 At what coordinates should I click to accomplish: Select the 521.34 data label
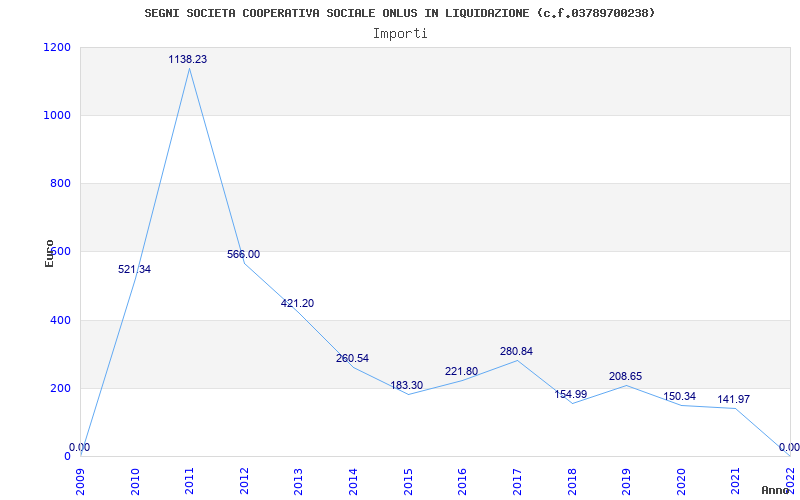tap(134, 269)
